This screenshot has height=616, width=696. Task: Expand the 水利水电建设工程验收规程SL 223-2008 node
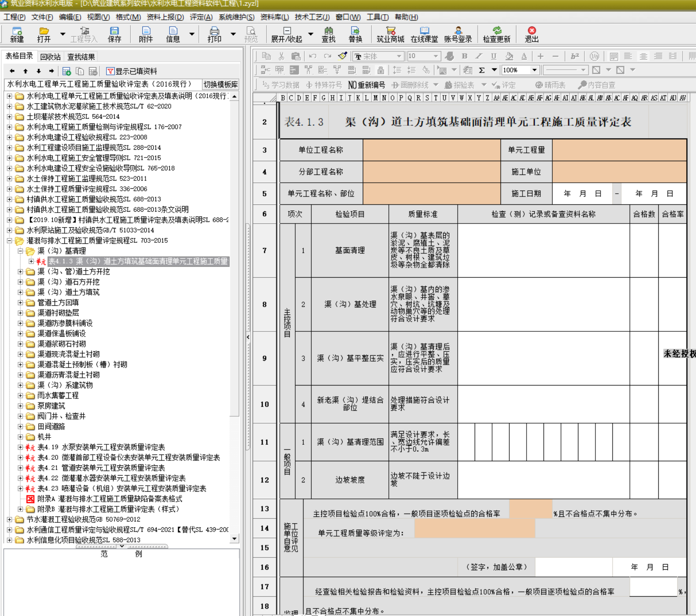tap(9, 137)
